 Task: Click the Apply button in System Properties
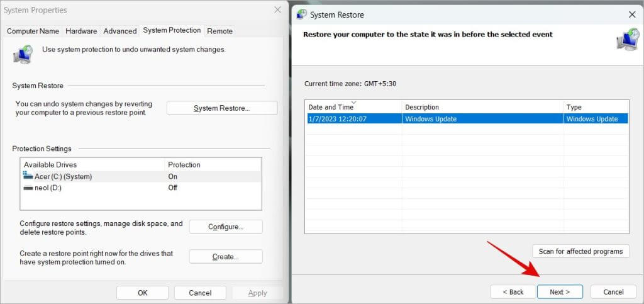pos(257,293)
